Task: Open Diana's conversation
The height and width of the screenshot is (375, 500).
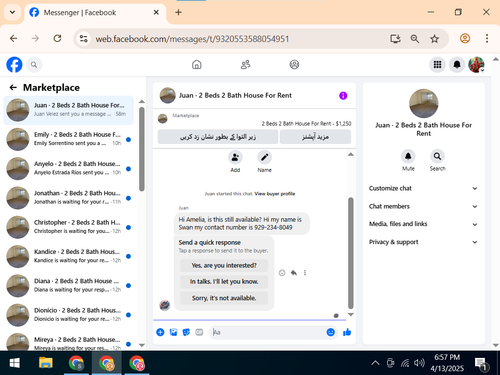Action: (x=69, y=286)
